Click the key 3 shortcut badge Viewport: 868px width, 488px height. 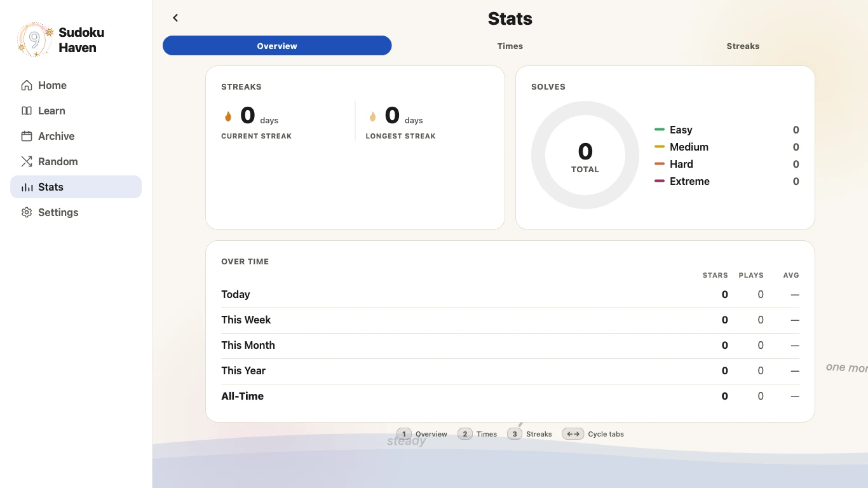(x=514, y=434)
